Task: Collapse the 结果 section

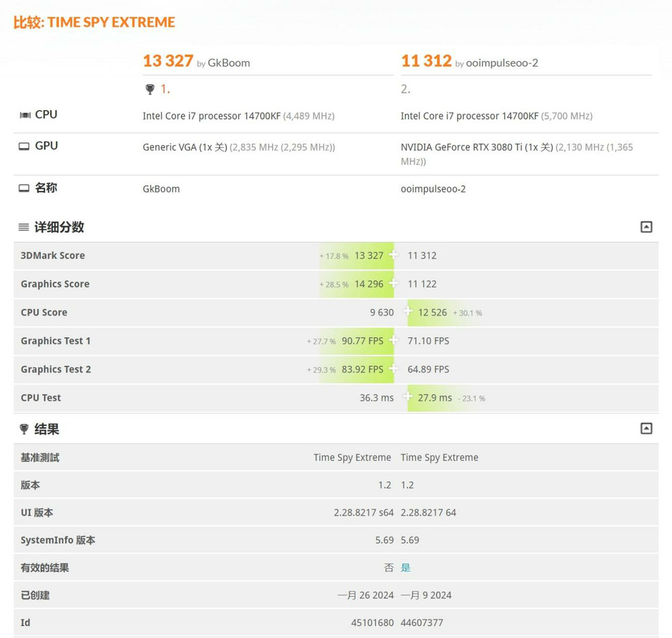Action: (x=646, y=428)
